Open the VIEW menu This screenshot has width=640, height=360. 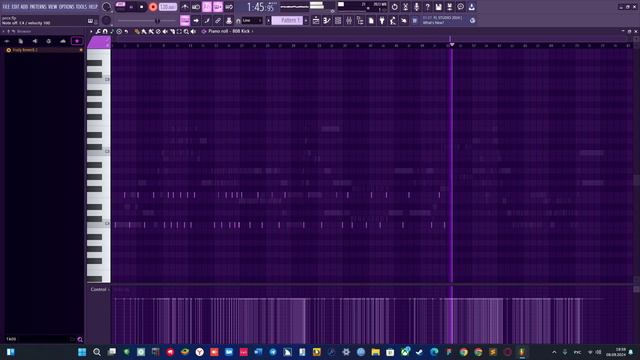coord(53,7)
